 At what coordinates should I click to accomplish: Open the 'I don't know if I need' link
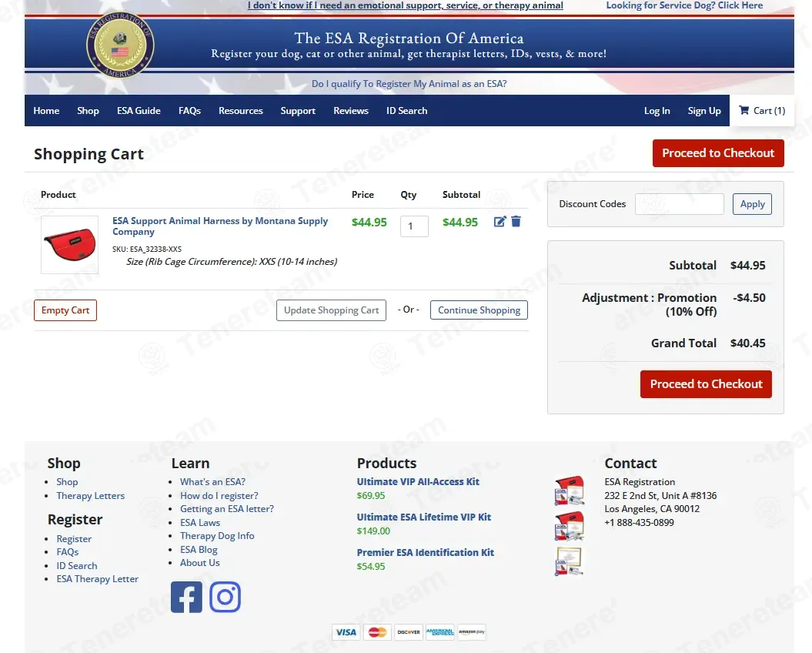(x=406, y=5)
